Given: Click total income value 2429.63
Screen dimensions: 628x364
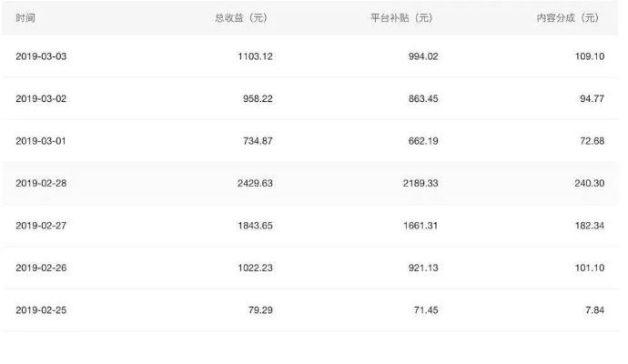Looking at the screenshot, I should click(255, 184).
